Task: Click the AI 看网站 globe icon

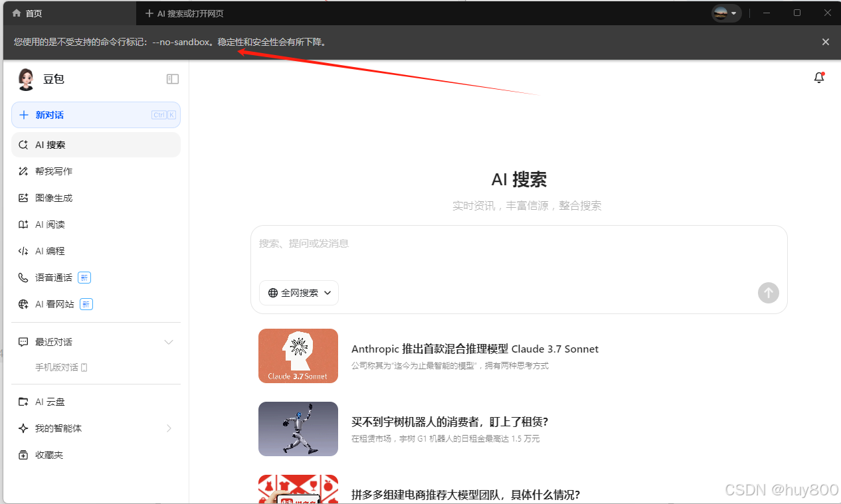Action: tap(23, 304)
